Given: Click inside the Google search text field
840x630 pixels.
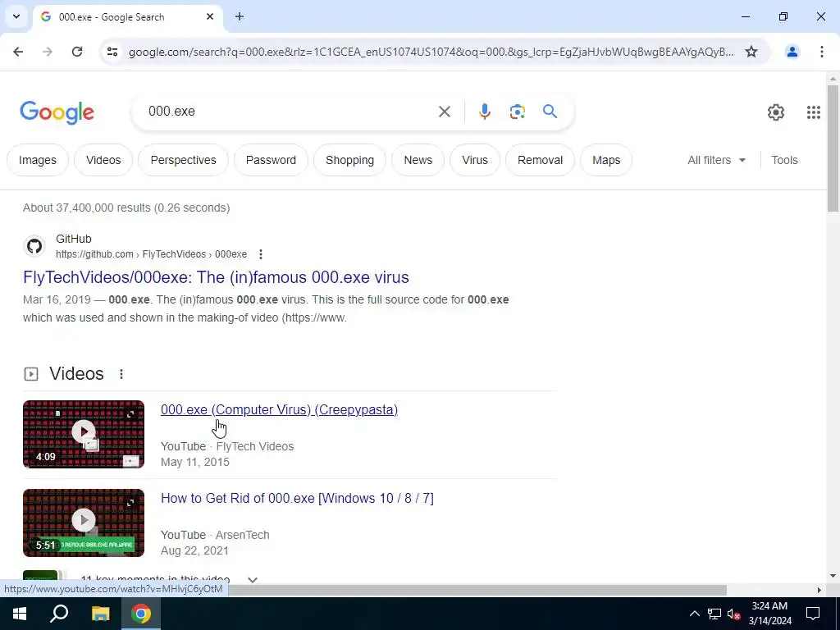Looking at the screenshot, I should (x=290, y=112).
